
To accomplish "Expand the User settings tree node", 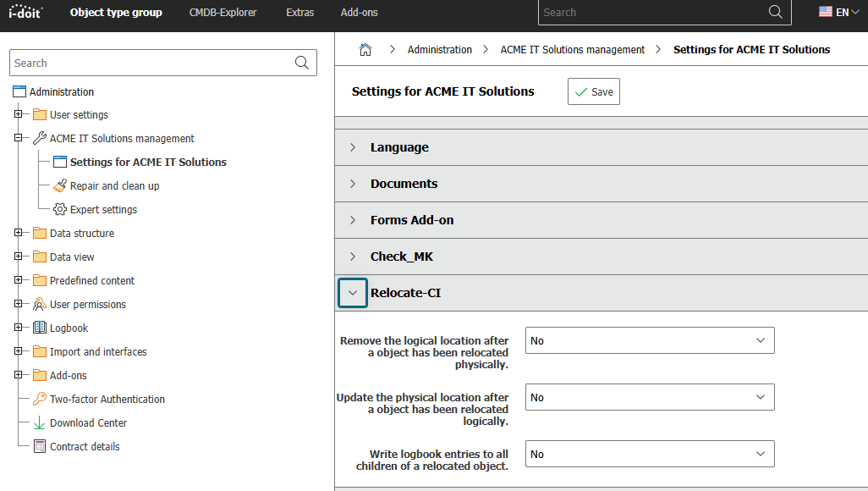I will (x=19, y=114).
